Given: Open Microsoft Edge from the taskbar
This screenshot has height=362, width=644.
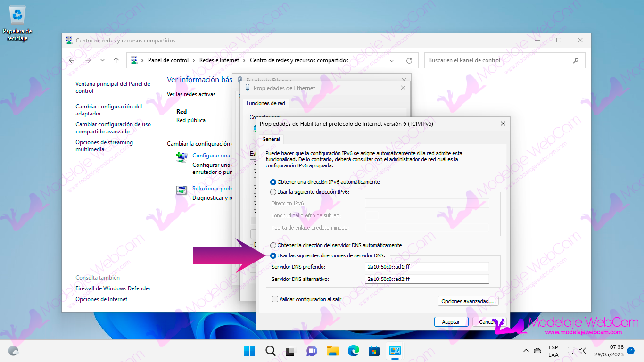Looking at the screenshot, I should pos(354,351).
